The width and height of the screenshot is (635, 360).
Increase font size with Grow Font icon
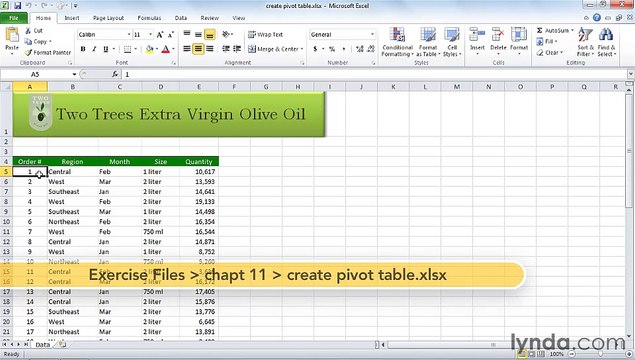coord(160,35)
